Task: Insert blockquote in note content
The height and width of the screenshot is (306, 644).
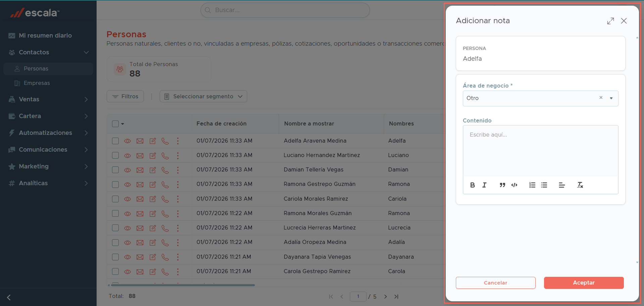Action: pos(502,185)
